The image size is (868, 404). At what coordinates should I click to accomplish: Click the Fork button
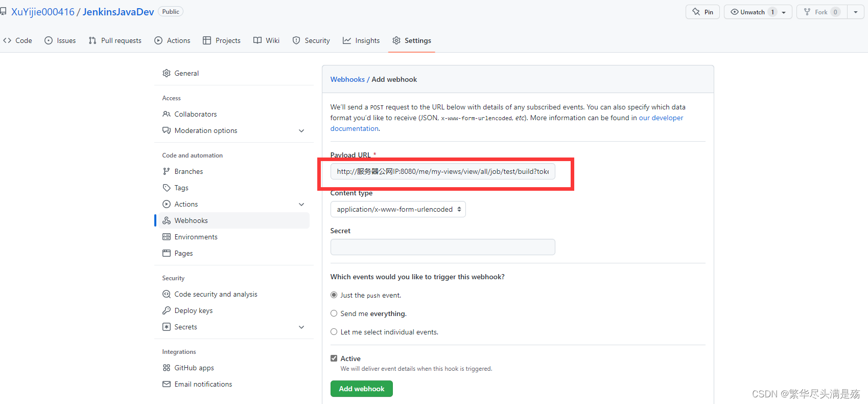tap(822, 12)
